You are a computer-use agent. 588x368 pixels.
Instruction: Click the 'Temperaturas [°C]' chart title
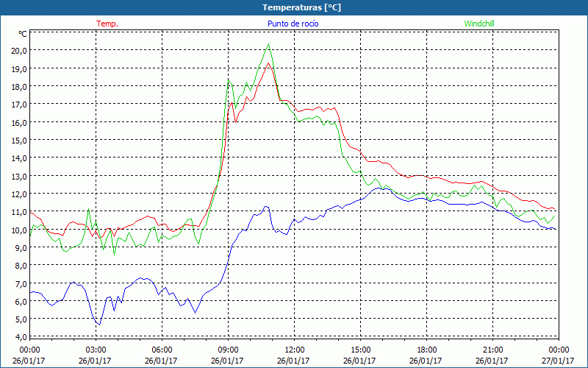[301, 7]
